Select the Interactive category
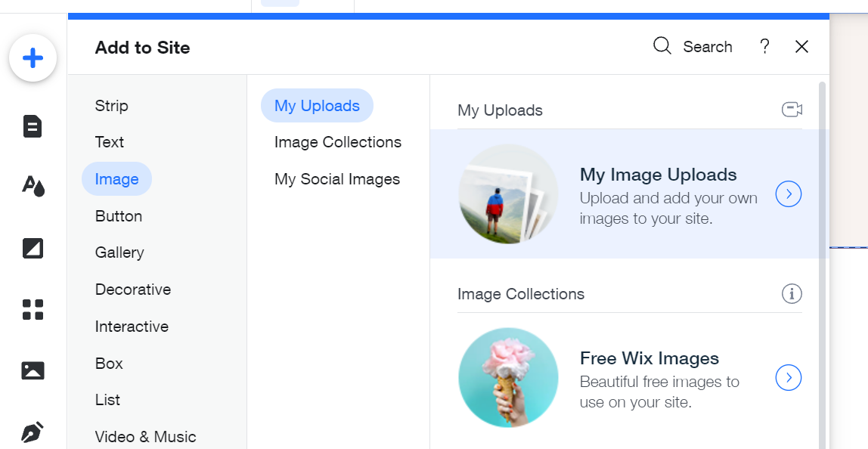 tap(132, 327)
